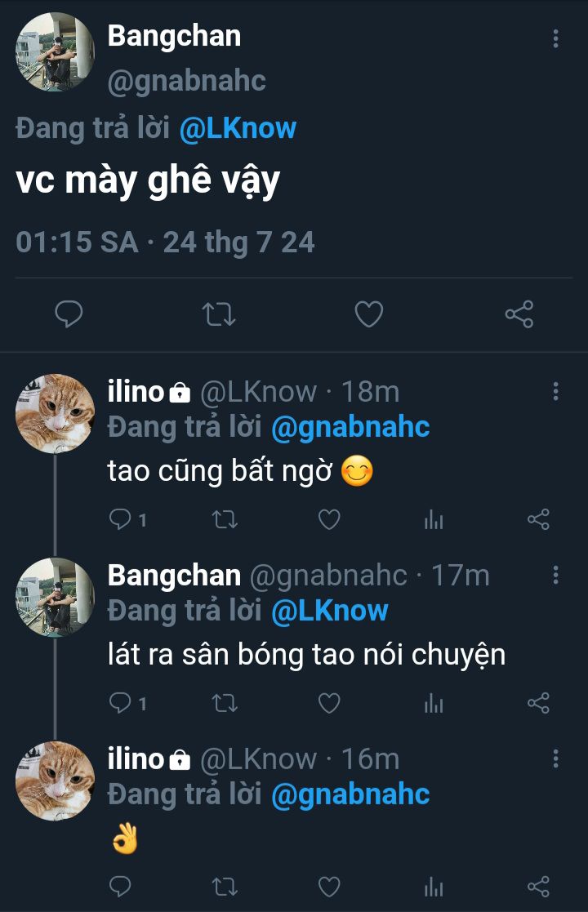
Task: Open Bangchan's avatar on the main tweet
Action: coord(55,51)
